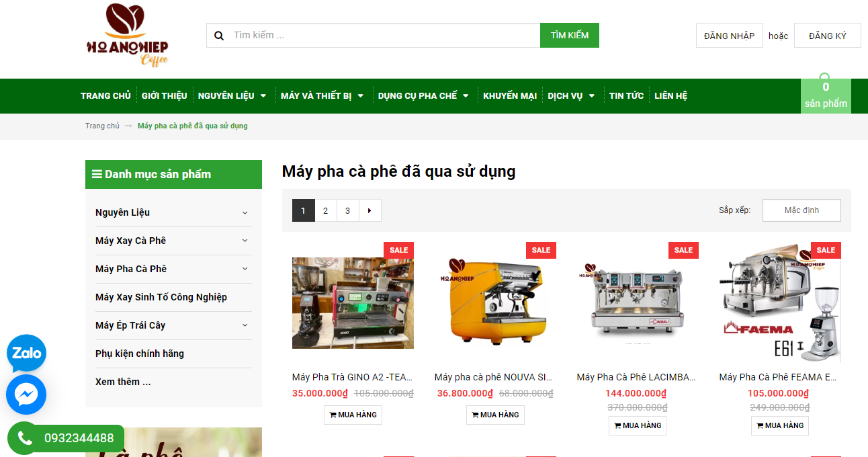This screenshot has height=457, width=868.
Task: Open the shopping cart icon showing 0 sản phẩm
Action: pyautogui.click(x=825, y=96)
